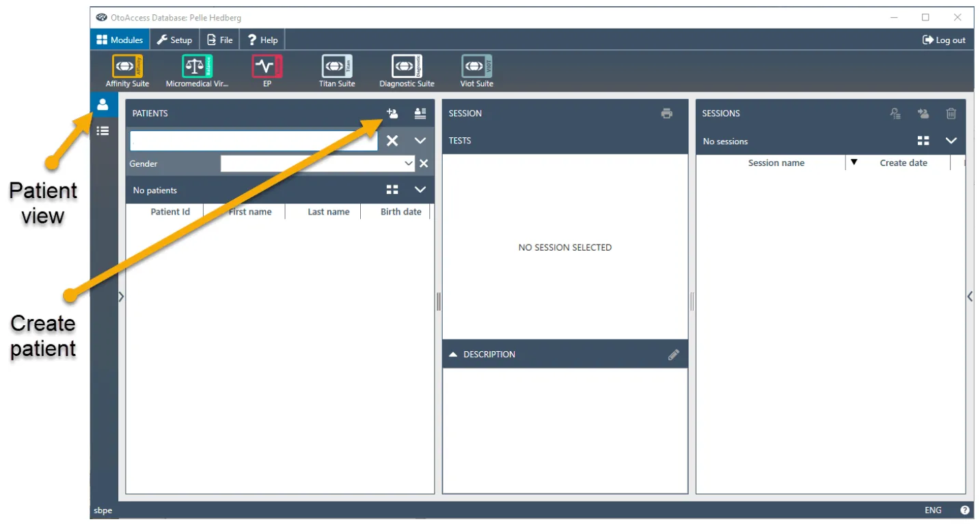
Task: Sort by Patient Id column
Action: 169,212
